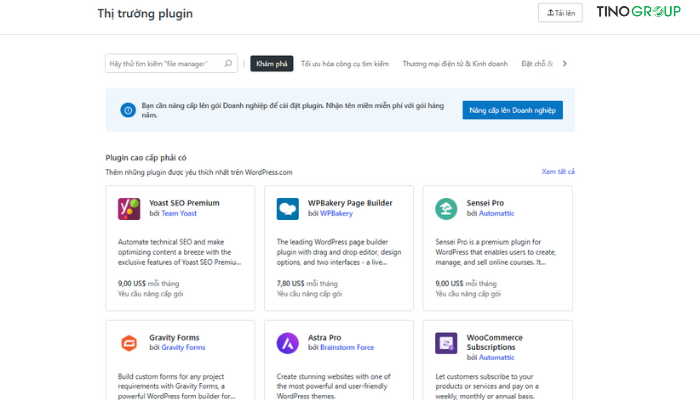
Task: Click the WPBakery Page Builder title
Action: [x=350, y=203]
